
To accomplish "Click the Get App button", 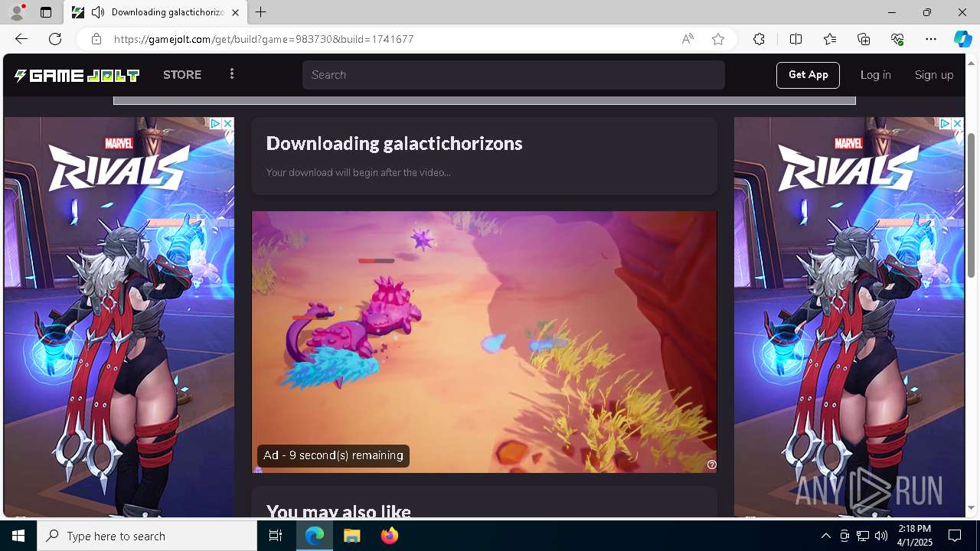I will coord(808,75).
